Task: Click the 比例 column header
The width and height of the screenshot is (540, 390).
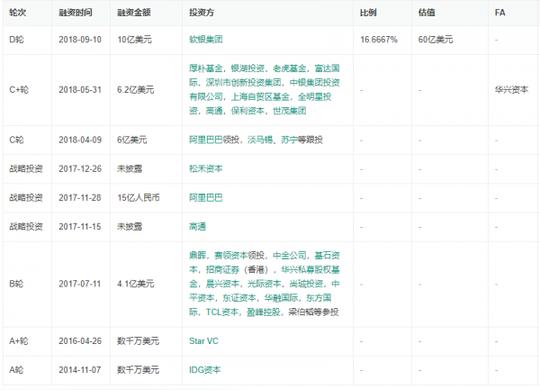Action: 368,12
